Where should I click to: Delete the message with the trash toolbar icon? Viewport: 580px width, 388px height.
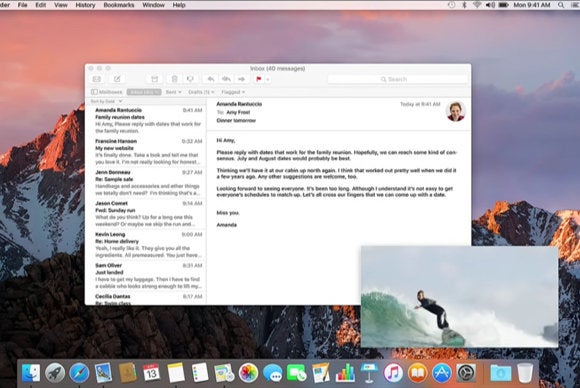click(174, 79)
